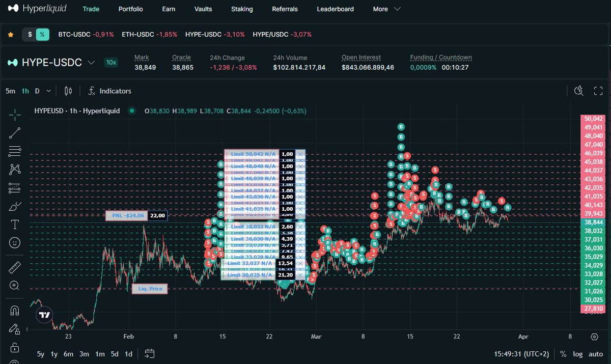Viewport: 611px width, 364px height.
Task: Toggle log scale on price axis
Action: 578,354
